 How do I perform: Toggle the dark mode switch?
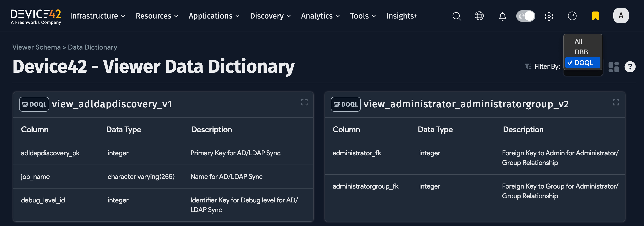click(526, 16)
